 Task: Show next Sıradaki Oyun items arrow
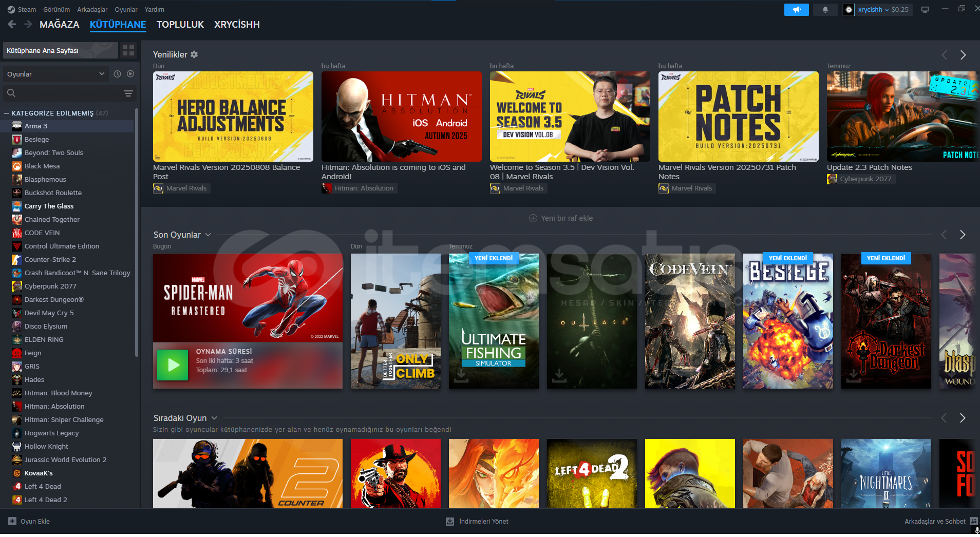click(x=963, y=418)
